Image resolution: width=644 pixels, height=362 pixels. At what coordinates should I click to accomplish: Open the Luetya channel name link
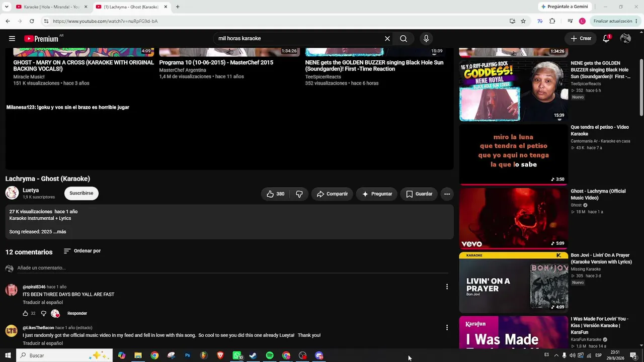(x=31, y=191)
